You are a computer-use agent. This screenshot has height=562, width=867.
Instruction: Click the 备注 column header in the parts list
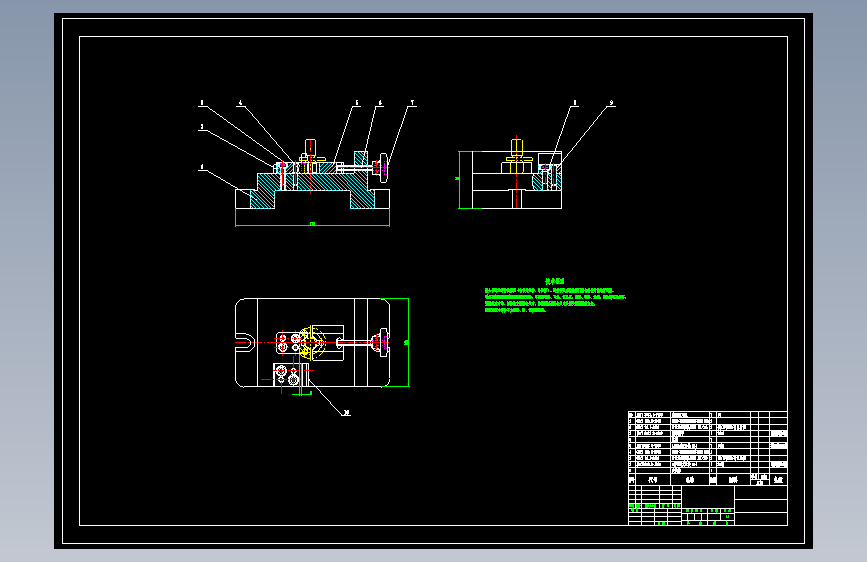(779, 480)
